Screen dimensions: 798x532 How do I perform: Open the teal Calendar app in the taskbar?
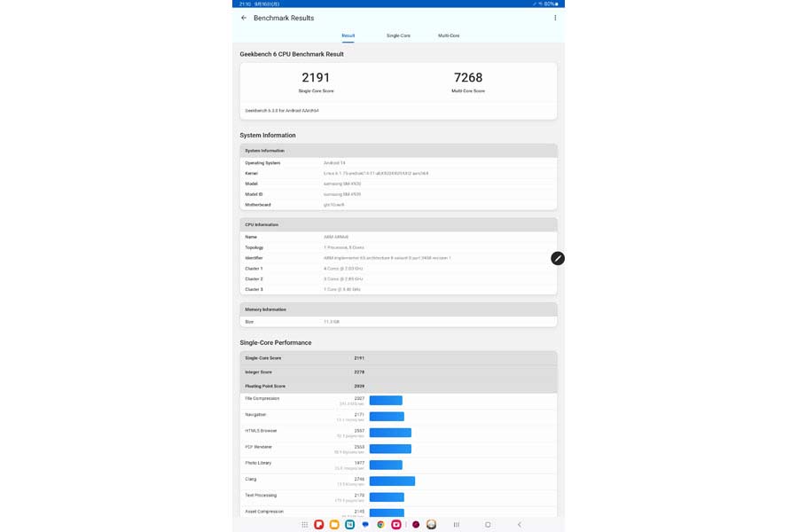(349, 524)
